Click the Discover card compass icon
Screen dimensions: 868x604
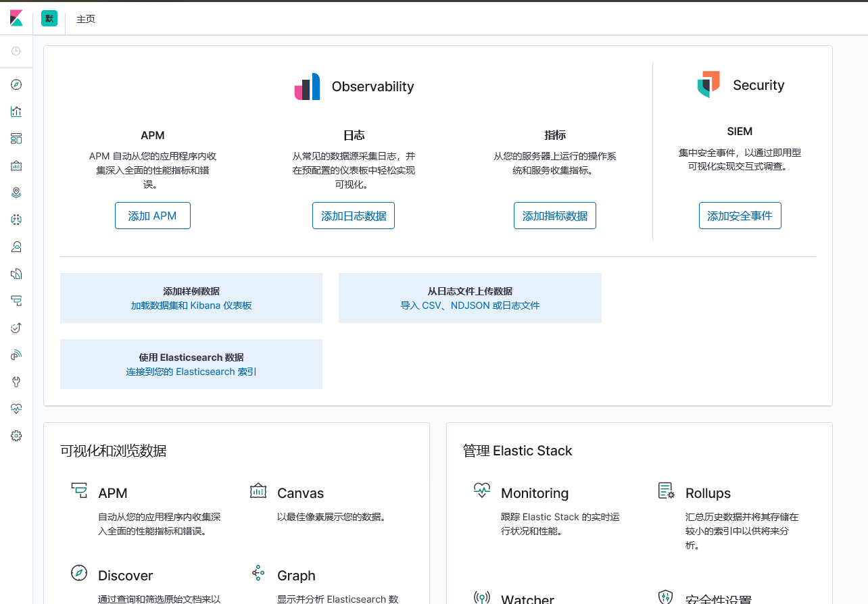click(x=79, y=574)
